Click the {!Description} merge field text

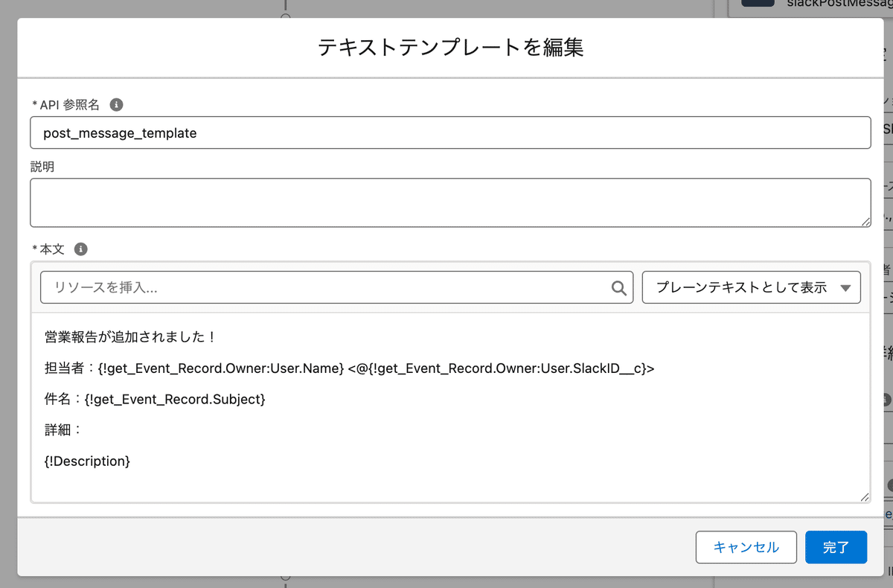pyautogui.click(x=87, y=461)
